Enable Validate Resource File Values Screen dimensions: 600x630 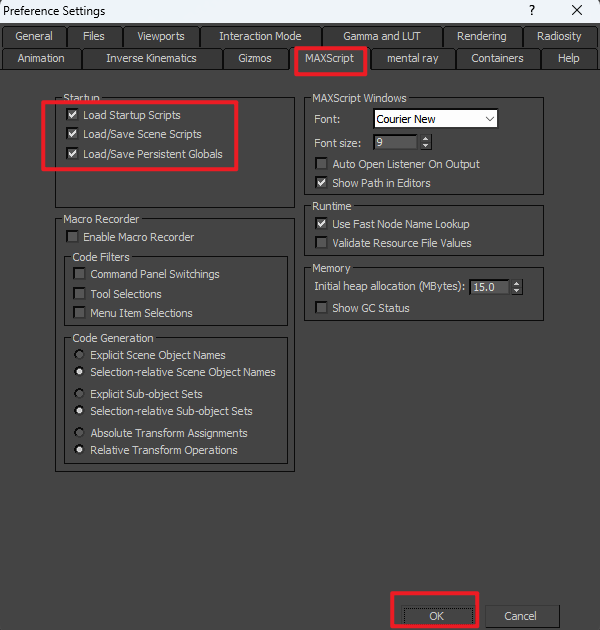[321, 243]
